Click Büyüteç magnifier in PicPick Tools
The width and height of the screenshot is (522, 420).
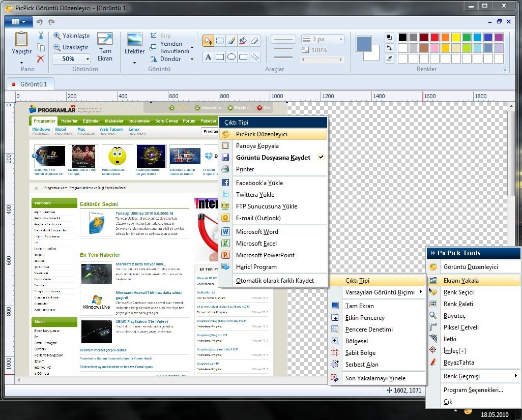(x=473, y=315)
